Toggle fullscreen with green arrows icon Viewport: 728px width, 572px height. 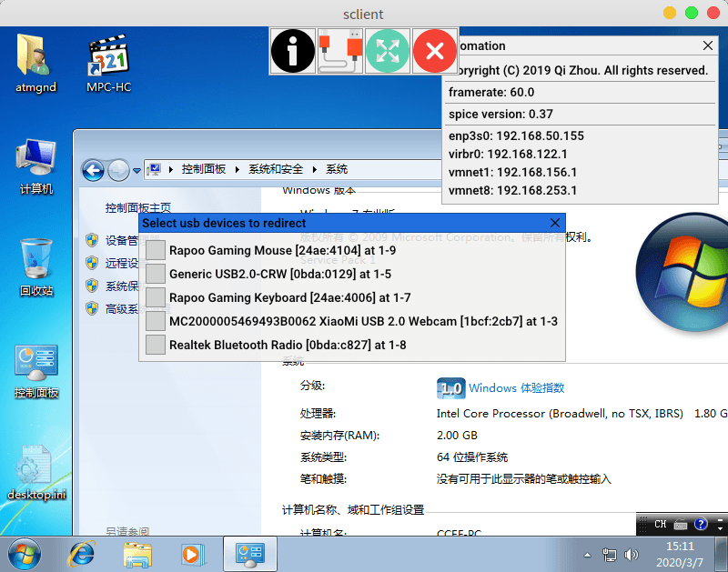[388, 51]
